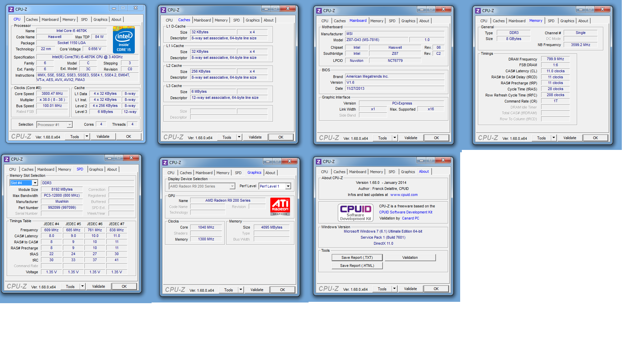
Task: Click the CPU-Z title bar icon in the About CPU-Z window
Action: pos(319,162)
